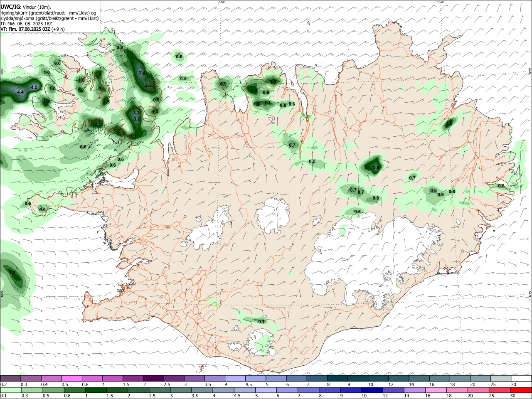This screenshot has width=532, height=399.
Task: Click the hot pink swatch labeled 20 in lower row
Action: point(478,390)
